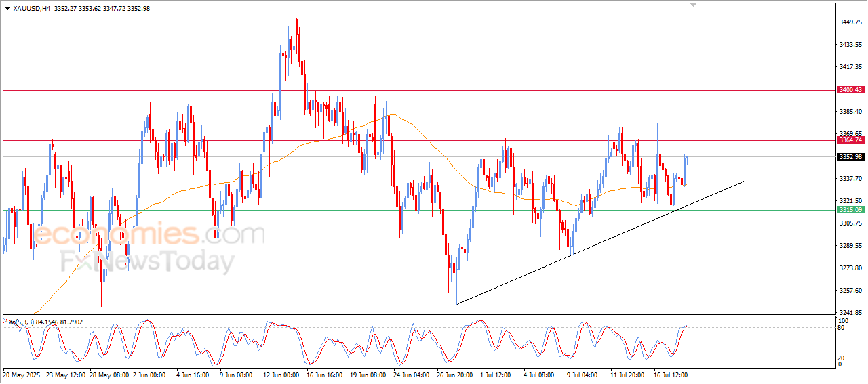
Task: Click the small triangle before XAUUSD,H4
Action: click(7, 9)
